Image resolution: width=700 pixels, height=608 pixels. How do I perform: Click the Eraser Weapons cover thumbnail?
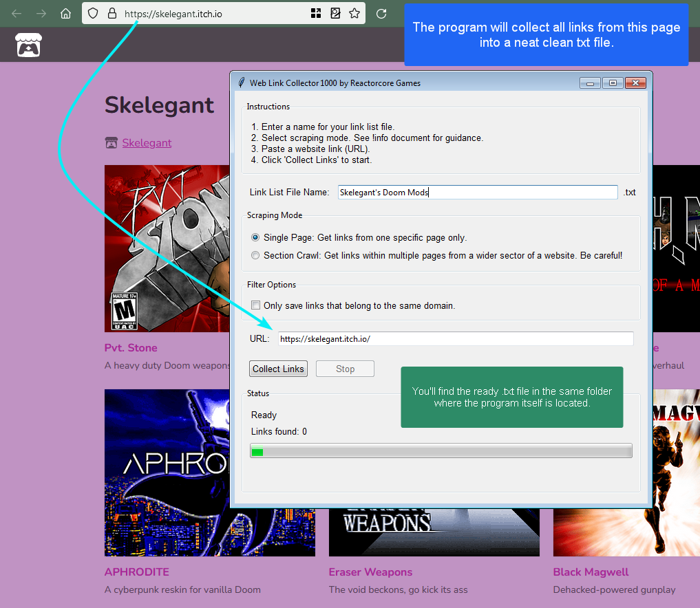pyautogui.click(x=434, y=532)
